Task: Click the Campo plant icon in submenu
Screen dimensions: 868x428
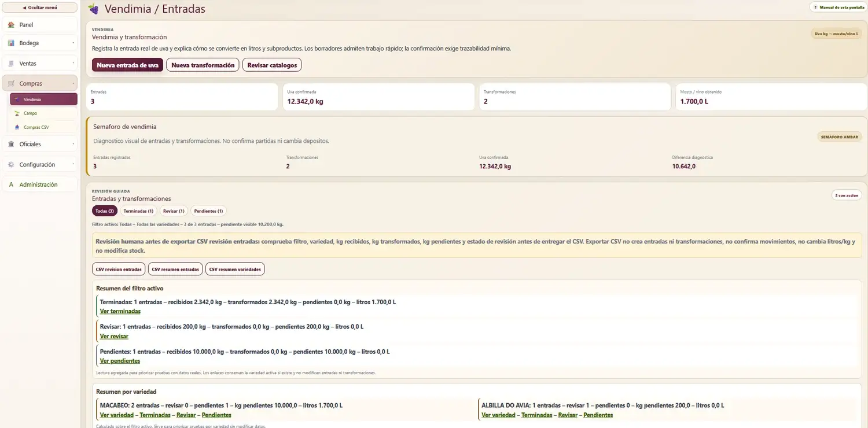Action: click(17, 113)
